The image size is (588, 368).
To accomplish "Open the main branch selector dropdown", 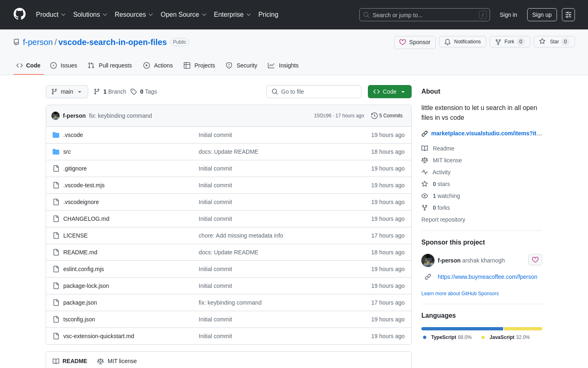I will click(67, 92).
